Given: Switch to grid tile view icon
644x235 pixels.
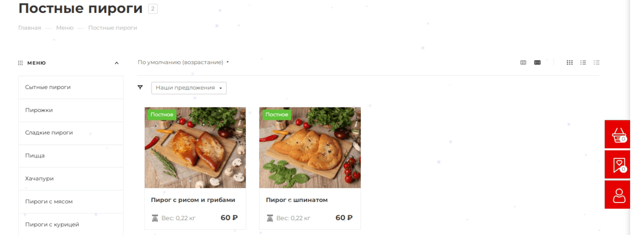Looking at the screenshot, I should pos(570,62).
